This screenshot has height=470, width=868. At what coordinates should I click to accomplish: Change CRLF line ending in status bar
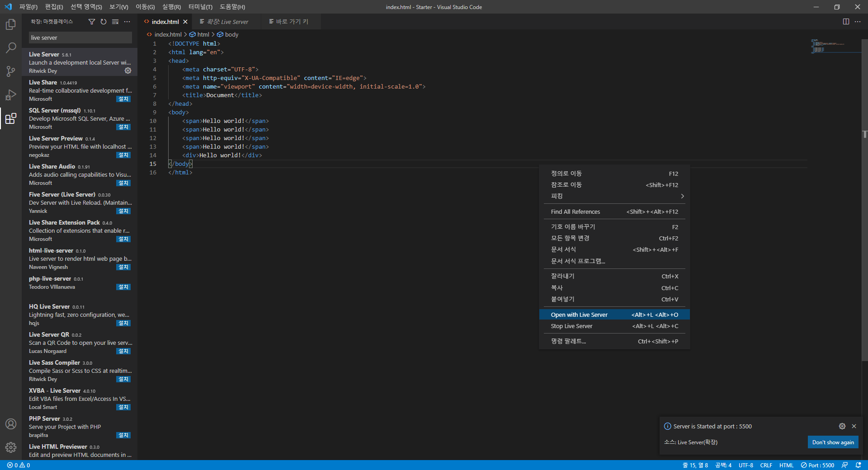tap(766, 465)
